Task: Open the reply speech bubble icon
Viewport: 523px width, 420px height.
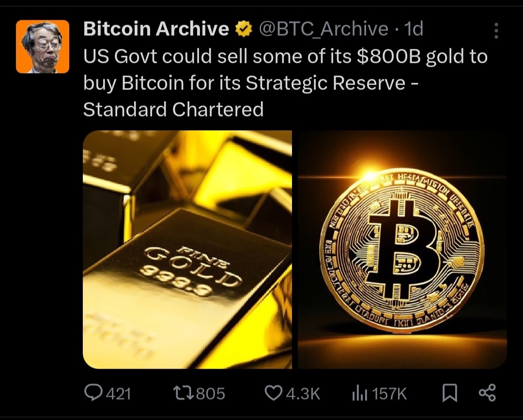Action: pos(93,392)
